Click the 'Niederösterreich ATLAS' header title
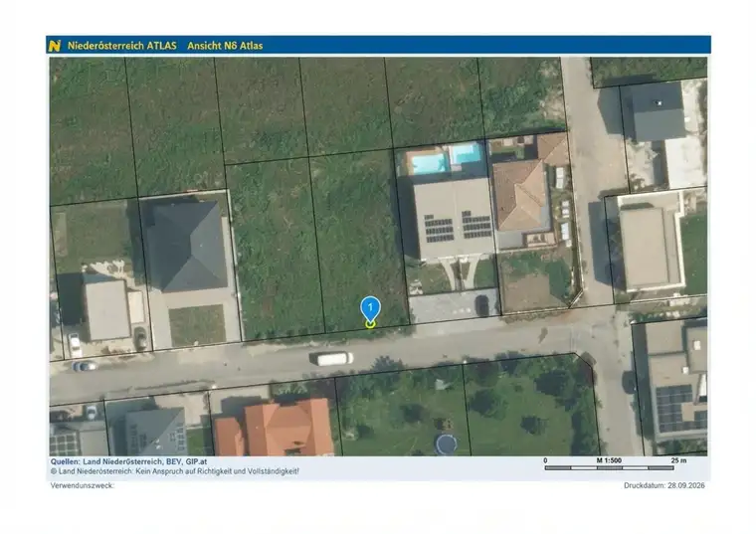The width and height of the screenshot is (756, 534). click(x=122, y=46)
